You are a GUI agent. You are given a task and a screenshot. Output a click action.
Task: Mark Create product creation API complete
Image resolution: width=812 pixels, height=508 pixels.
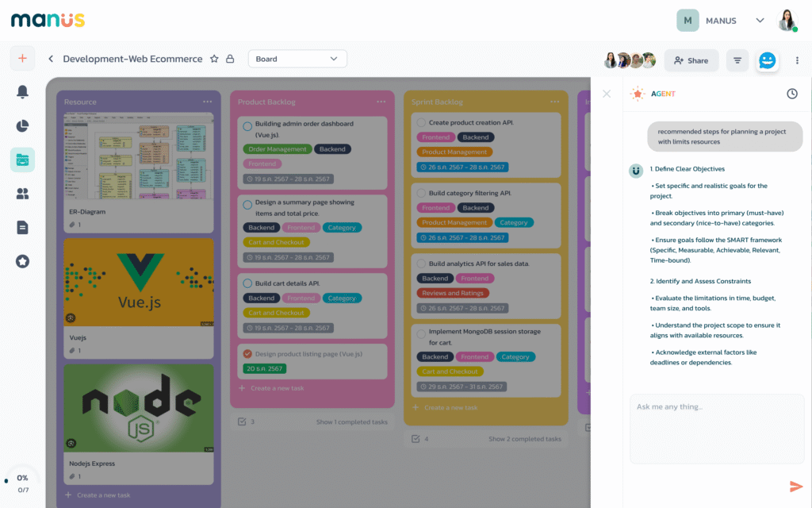[x=421, y=123]
